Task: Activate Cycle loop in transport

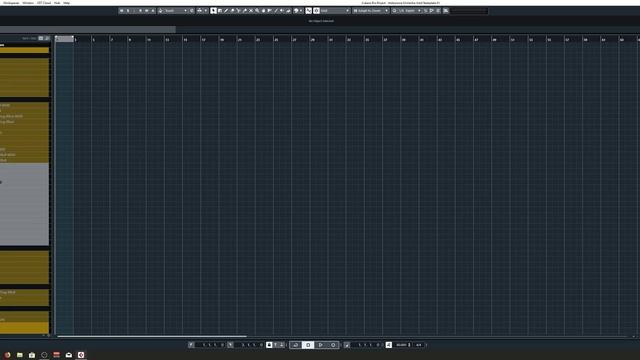Action: pyautogui.click(x=296, y=345)
